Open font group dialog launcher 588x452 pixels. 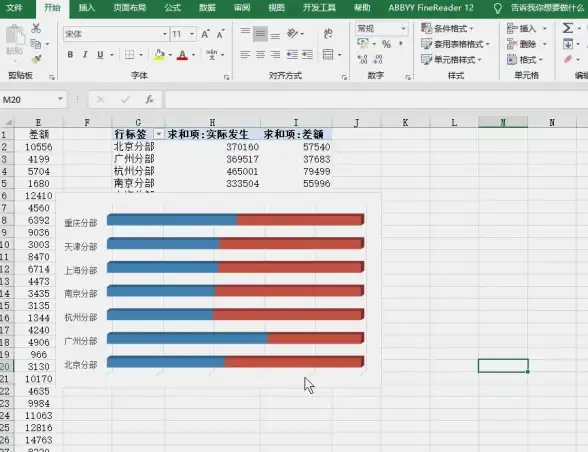coord(226,77)
